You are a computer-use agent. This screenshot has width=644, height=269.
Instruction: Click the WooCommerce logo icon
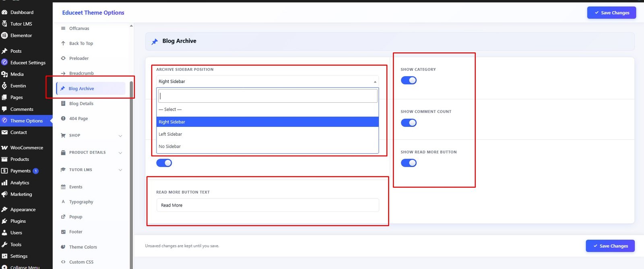[x=4, y=148]
